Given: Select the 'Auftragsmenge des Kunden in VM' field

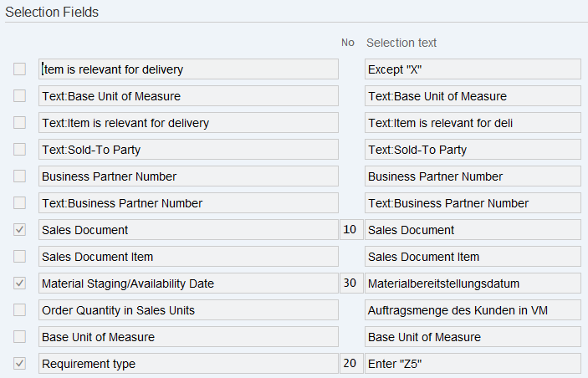Looking at the screenshot, I should click(473, 310).
